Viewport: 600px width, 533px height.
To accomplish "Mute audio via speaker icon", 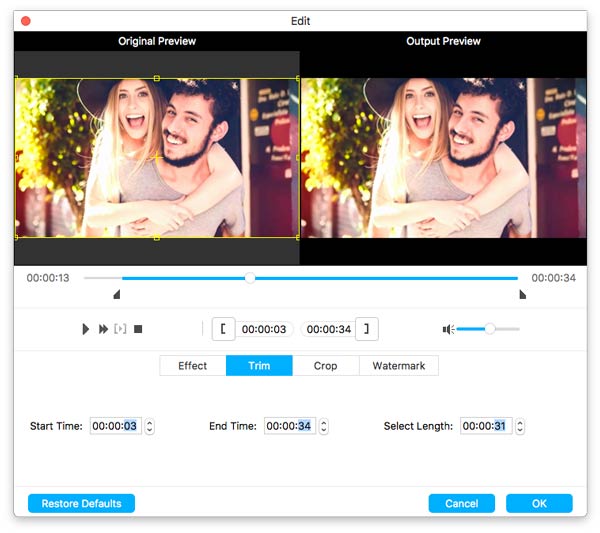I will pos(449,329).
